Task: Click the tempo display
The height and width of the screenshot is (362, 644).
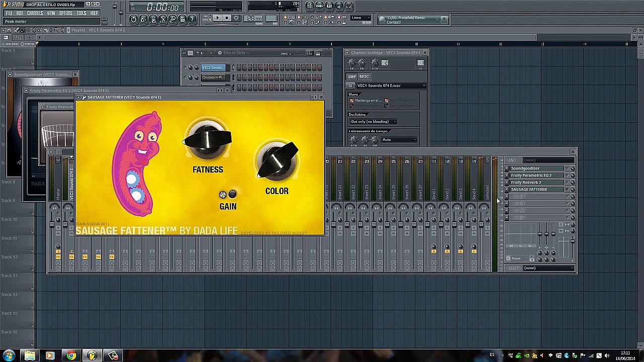Action: (252, 18)
